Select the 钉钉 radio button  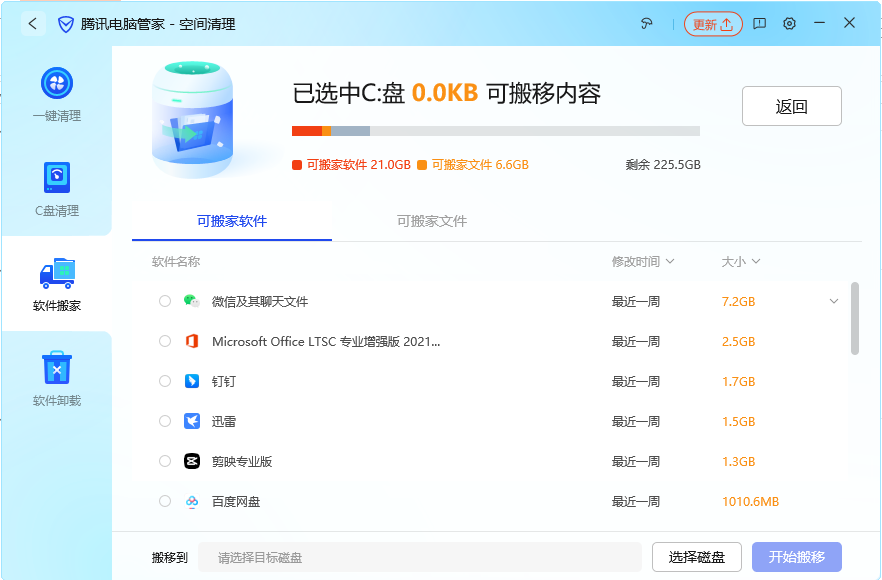tap(165, 381)
